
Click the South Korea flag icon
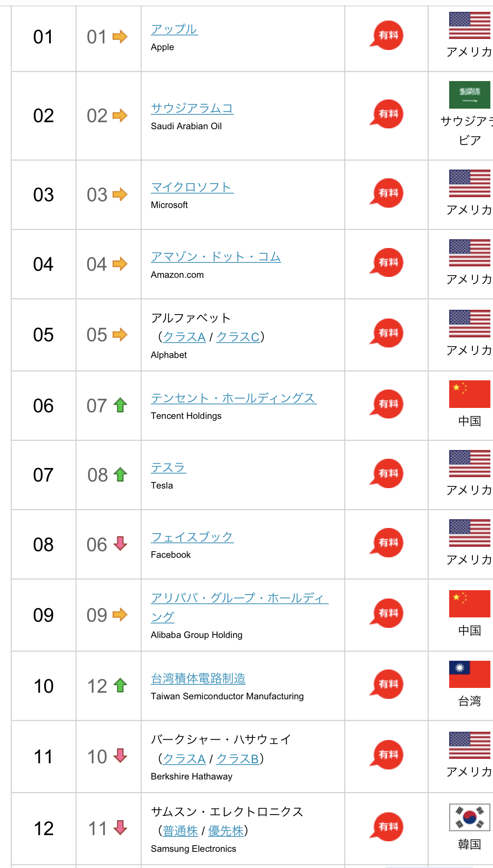coord(469,817)
